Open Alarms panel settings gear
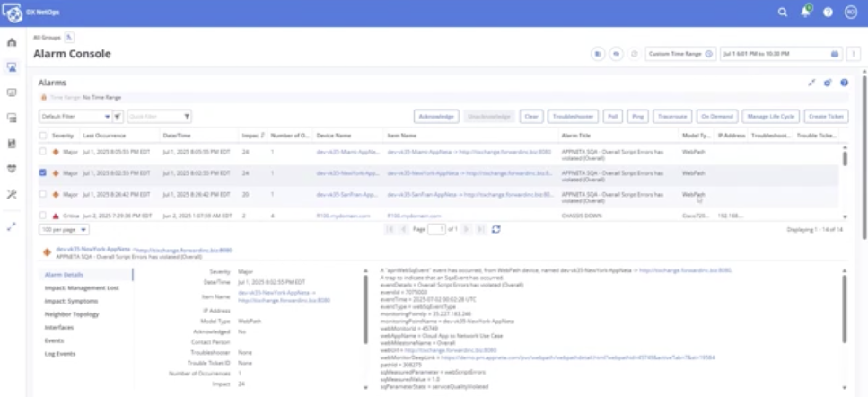Viewport: 868px width, 397px height. click(828, 83)
